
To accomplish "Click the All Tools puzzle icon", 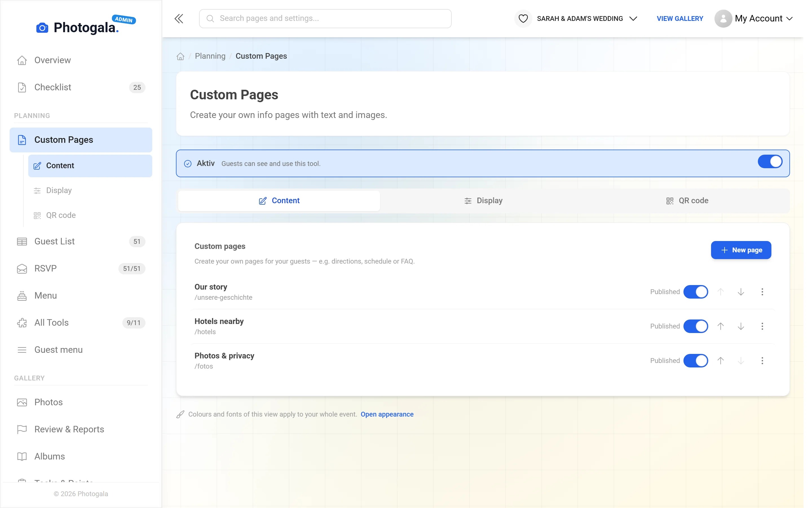I will click(x=22, y=323).
